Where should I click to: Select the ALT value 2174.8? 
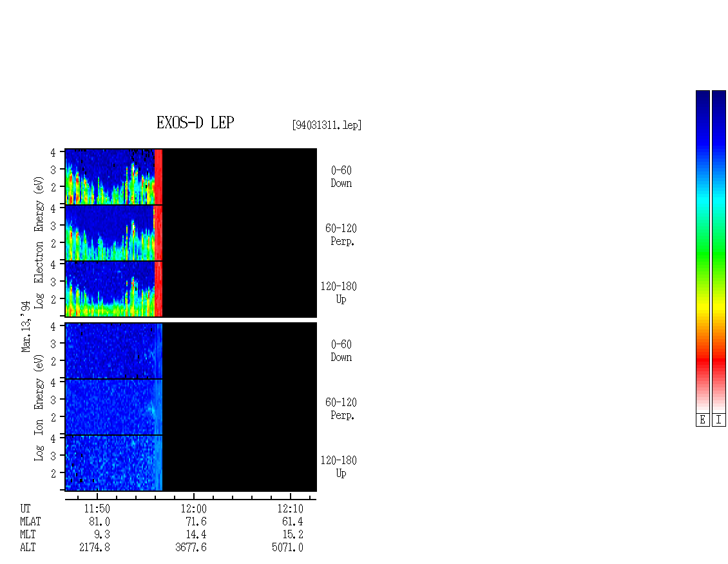pyautogui.click(x=95, y=548)
